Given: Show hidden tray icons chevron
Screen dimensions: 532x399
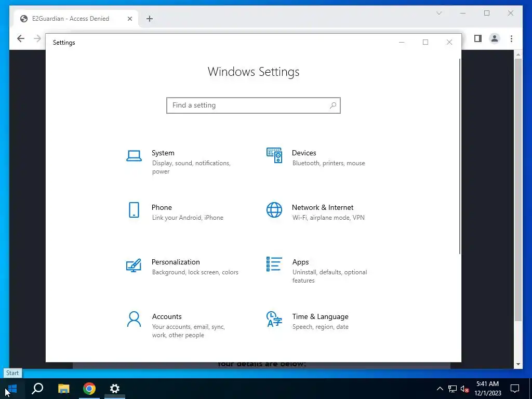Looking at the screenshot, I should (440, 389).
